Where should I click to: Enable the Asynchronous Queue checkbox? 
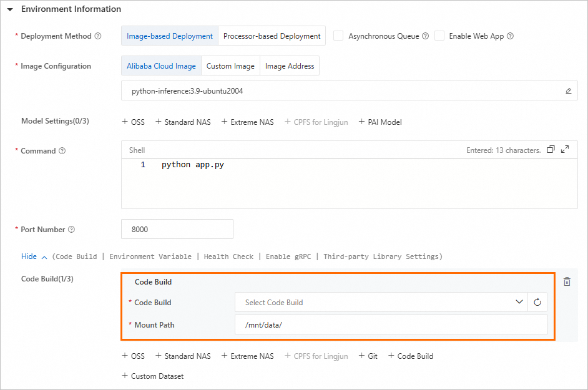(x=338, y=36)
